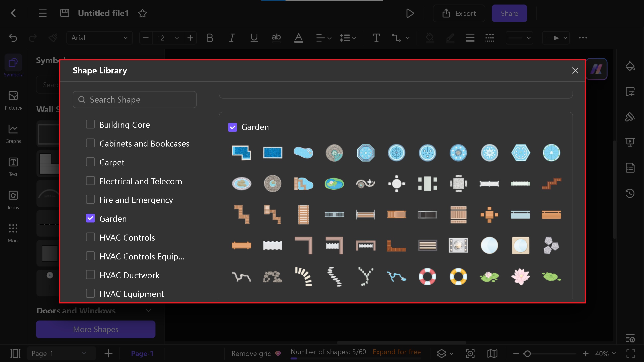Open the Pictures sidebar tab
644x362 pixels.
coord(13,100)
